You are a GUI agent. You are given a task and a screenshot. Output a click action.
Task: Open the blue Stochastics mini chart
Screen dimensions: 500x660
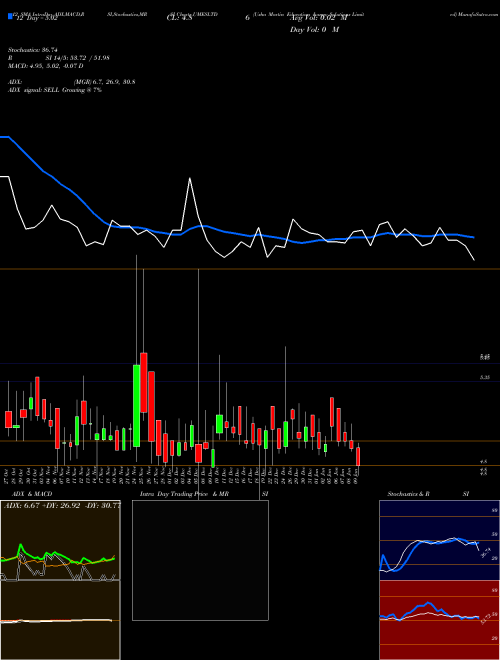pos(439,540)
